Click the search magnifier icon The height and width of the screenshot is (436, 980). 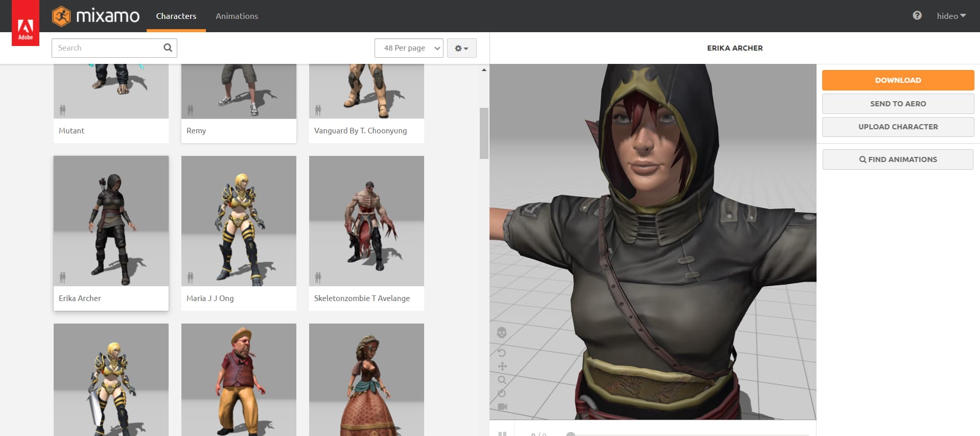point(168,48)
